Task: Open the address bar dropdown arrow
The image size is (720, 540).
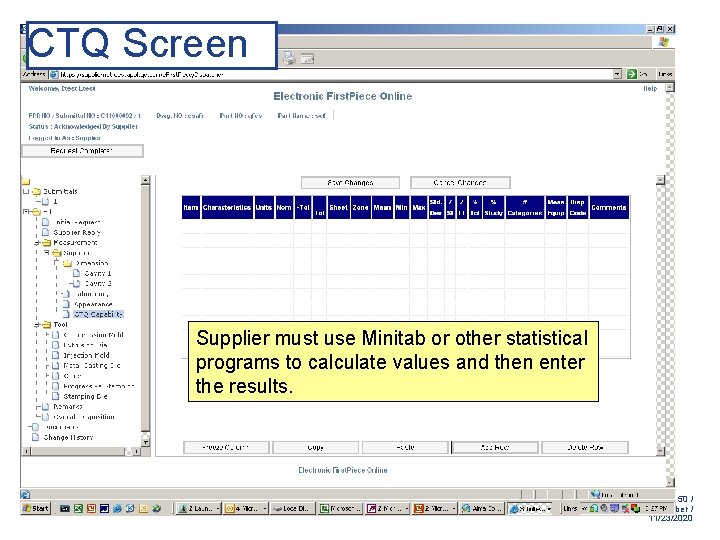Action: [x=618, y=74]
